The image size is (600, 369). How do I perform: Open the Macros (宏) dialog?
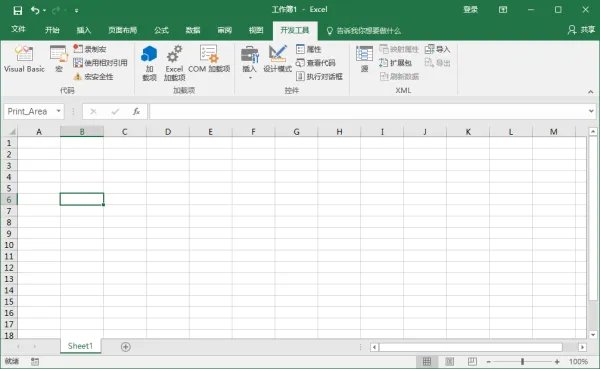click(59, 59)
